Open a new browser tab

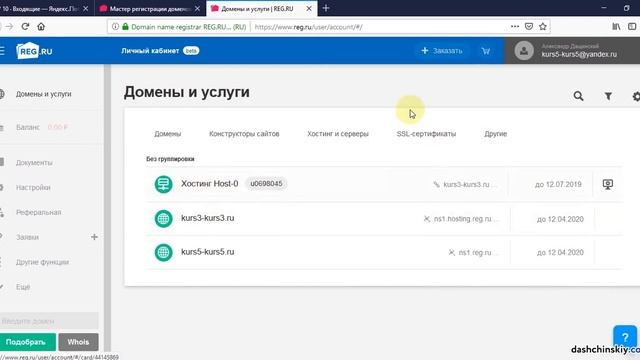[x=326, y=8]
